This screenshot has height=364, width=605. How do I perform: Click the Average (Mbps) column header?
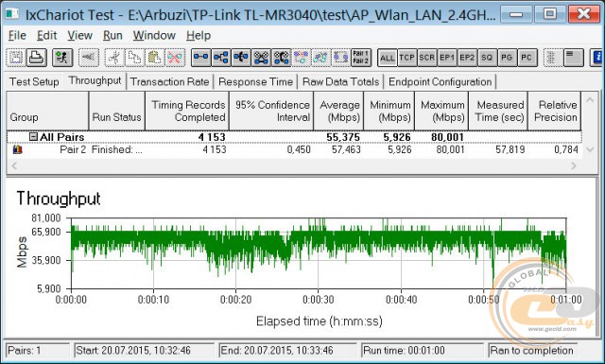pos(338,111)
